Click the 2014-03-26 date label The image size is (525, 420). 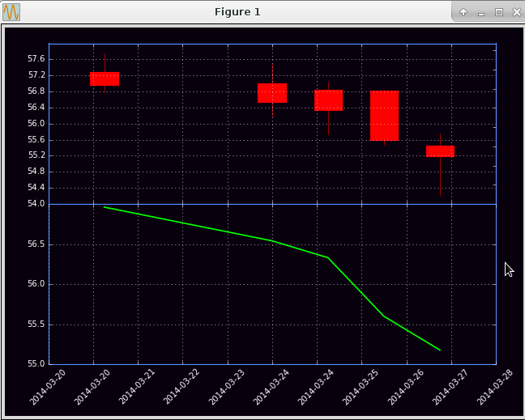point(406,387)
